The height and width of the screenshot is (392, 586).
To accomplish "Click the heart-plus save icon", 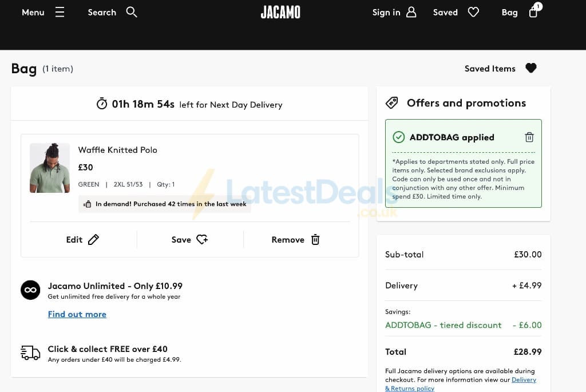I will tap(202, 239).
